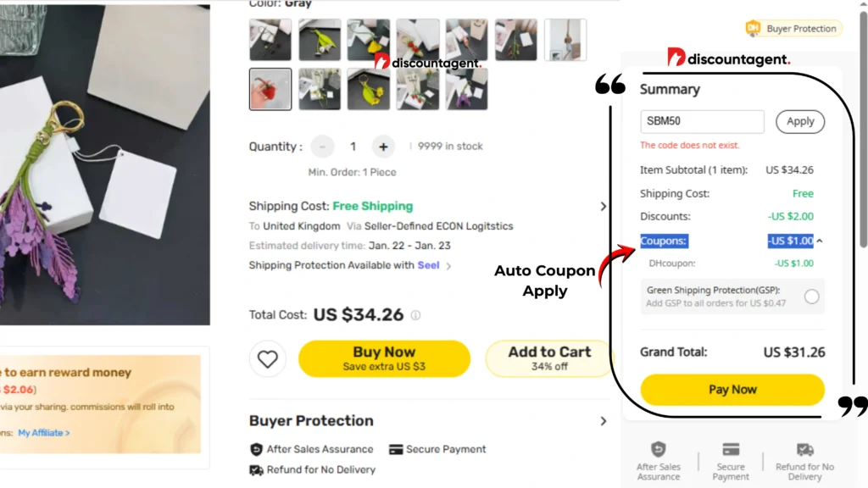
Task: Open the My Affiliate link
Action: click(x=44, y=432)
